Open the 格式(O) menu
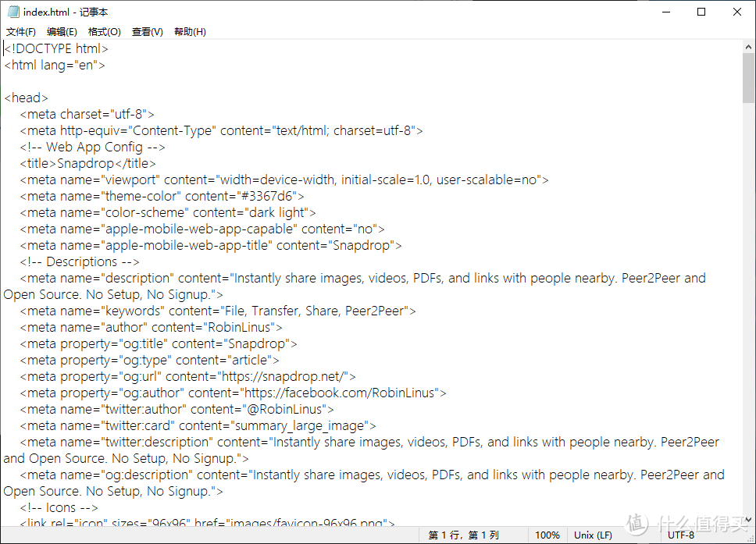 (x=104, y=32)
